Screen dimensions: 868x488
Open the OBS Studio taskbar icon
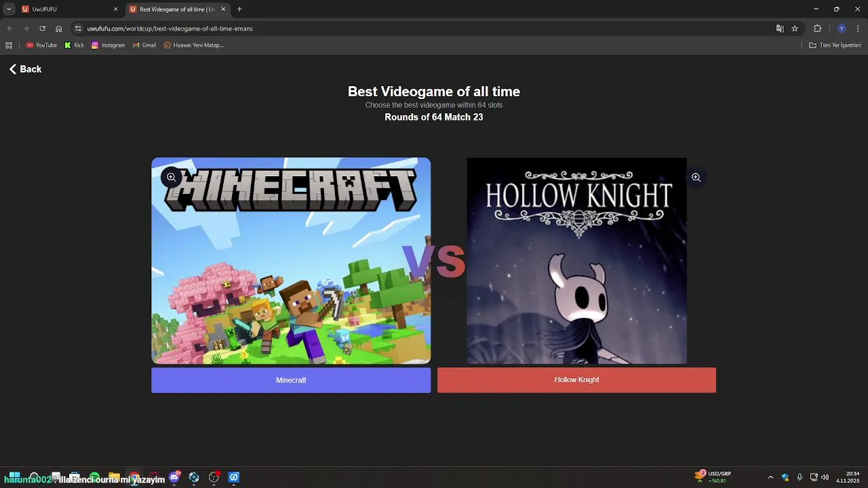pyautogui.click(x=214, y=477)
